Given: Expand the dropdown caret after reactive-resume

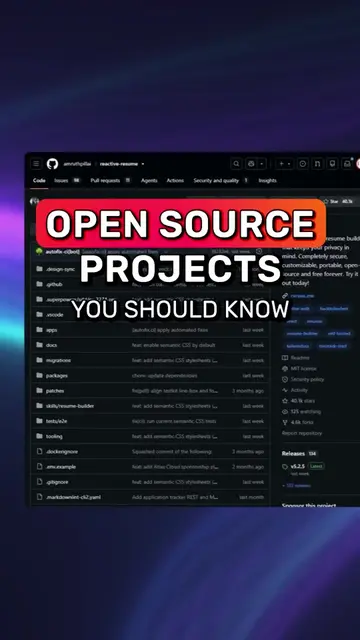Looking at the screenshot, I should pyautogui.click(x=143, y=164).
